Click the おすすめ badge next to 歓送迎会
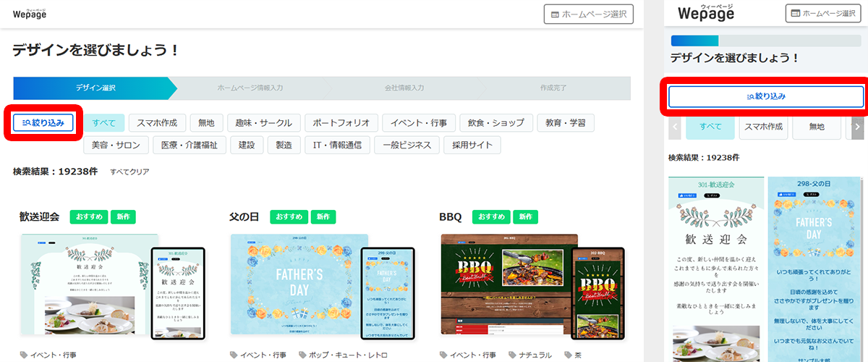This screenshot has height=362, width=868. pyautogui.click(x=88, y=216)
